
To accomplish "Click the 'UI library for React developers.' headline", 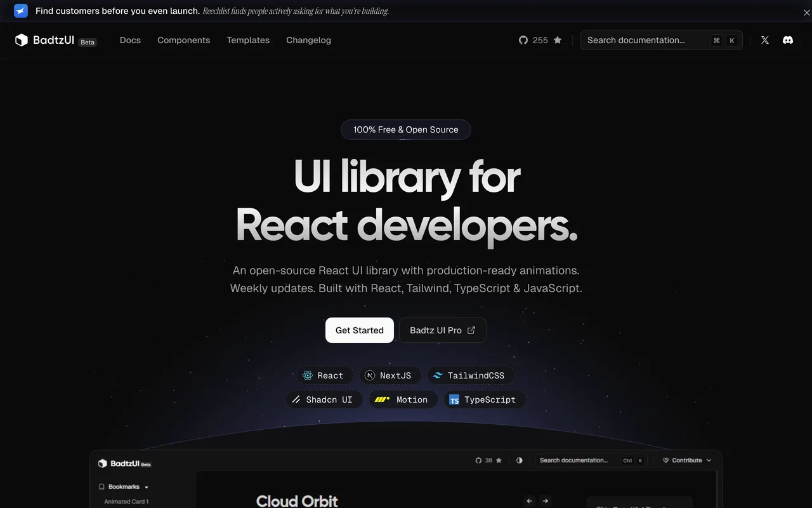I will 407,201.
